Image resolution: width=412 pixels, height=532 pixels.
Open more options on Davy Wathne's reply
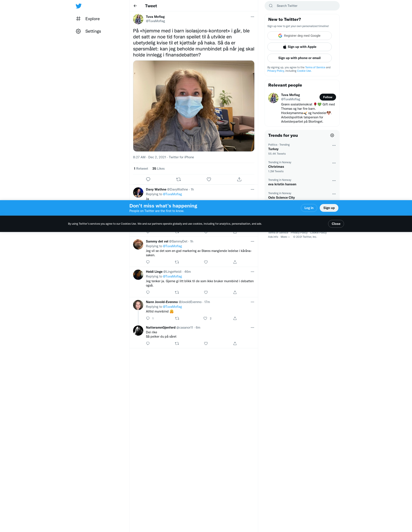pos(252,189)
